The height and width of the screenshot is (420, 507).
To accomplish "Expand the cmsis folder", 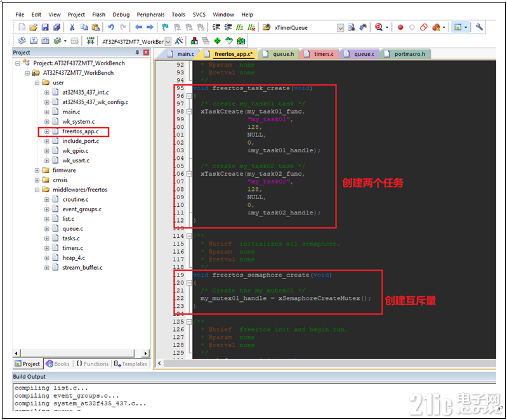I will (37, 180).
